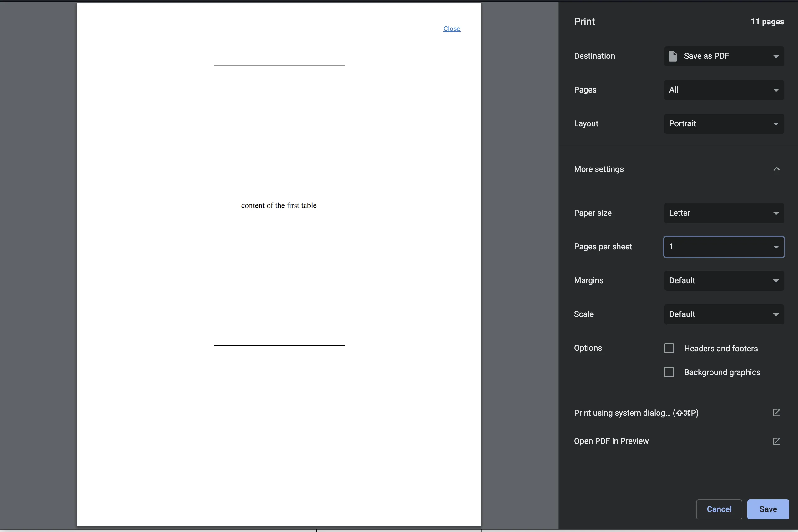Open the Destination dropdown

click(x=724, y=56)
